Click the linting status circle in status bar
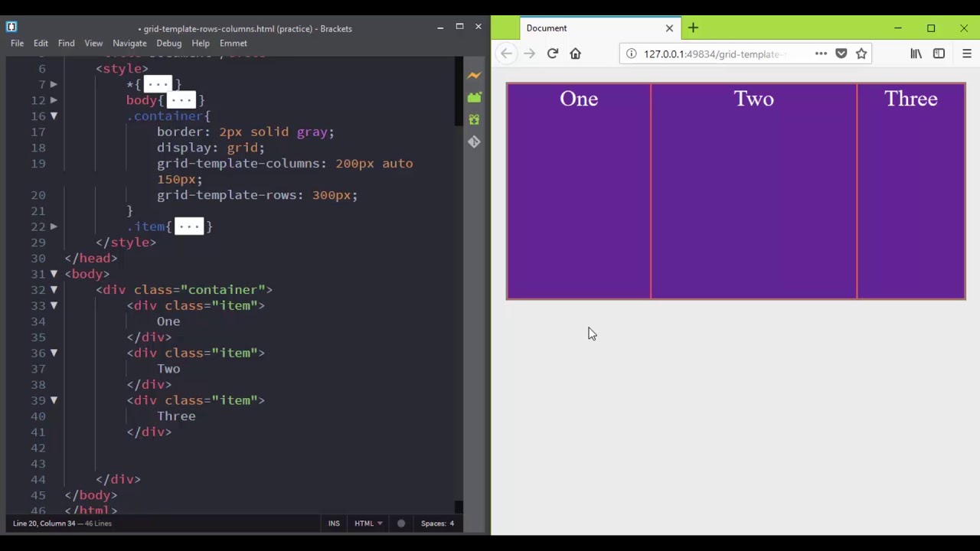Viewport: 980px width, 551px height. (x=400, y=523)
